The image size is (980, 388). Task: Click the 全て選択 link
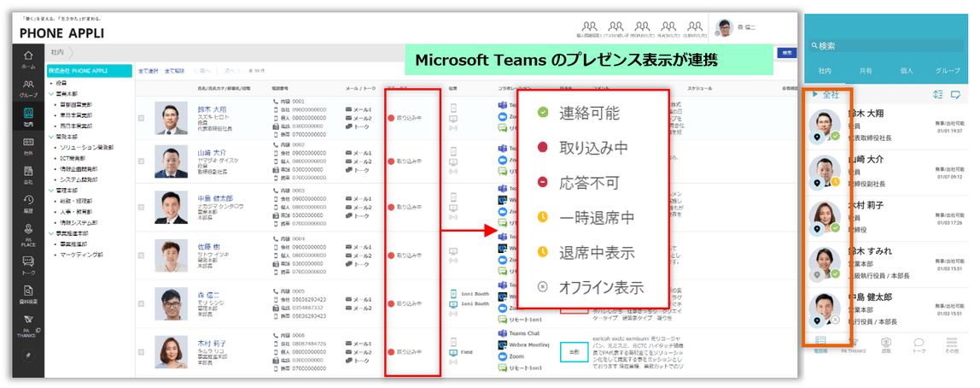coord(149,71)
